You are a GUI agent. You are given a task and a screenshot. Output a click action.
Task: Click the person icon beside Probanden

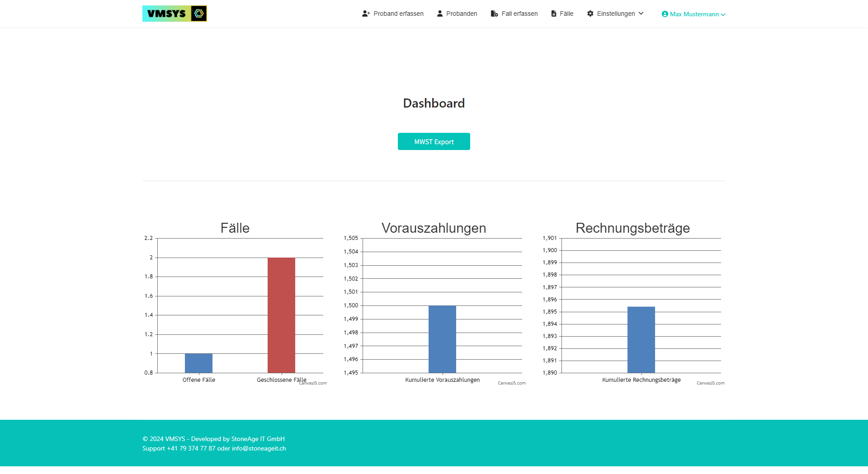tap(440, 14)
